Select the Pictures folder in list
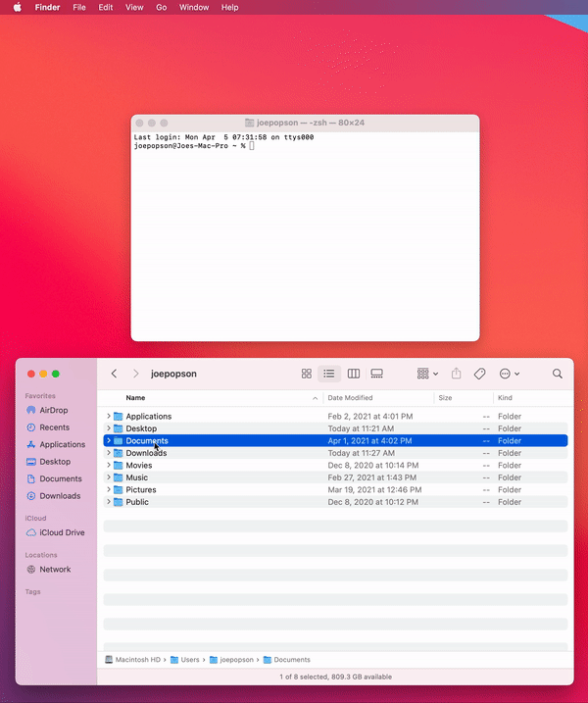This screenshot has width=588, height=703. (x=335, y=489)
